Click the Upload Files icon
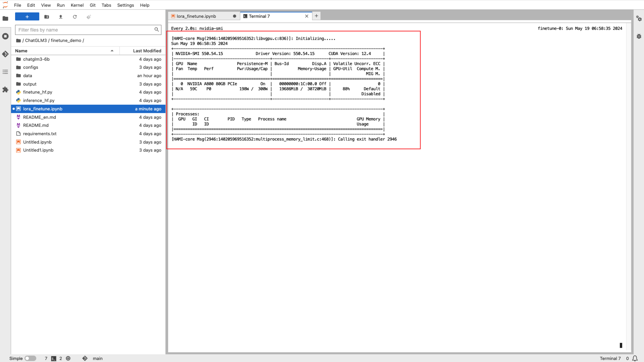This screenshot has height=362, width=644. [x=61, y=17]
